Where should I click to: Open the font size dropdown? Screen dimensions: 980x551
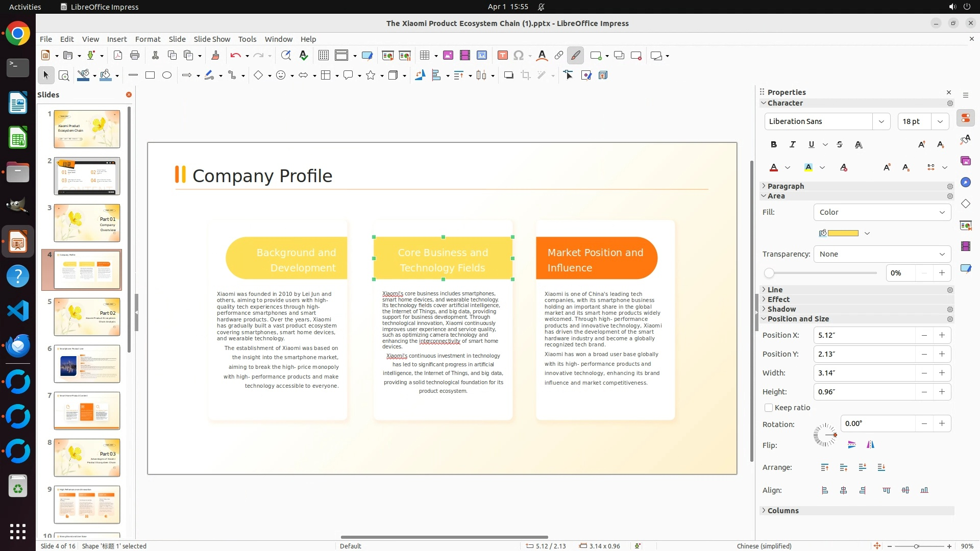(940, 121)
